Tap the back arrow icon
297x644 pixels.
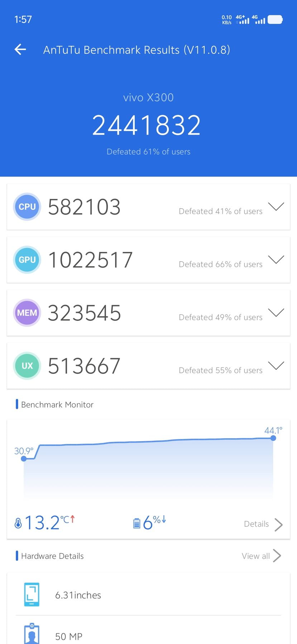(20, 49)
